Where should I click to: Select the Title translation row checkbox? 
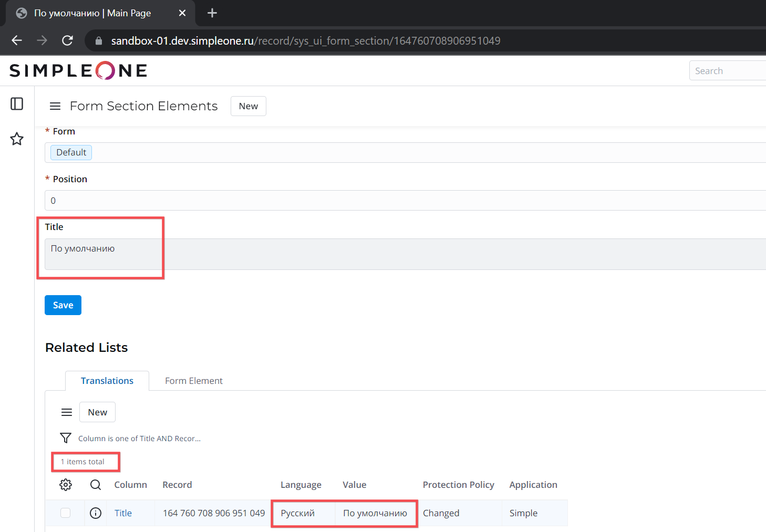[65, 513]
